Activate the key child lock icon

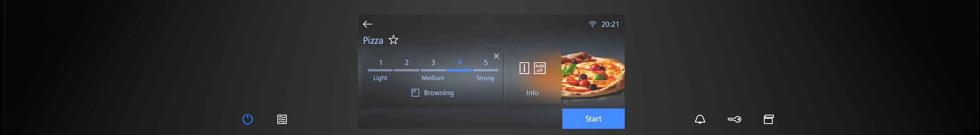[x=734, y=119]
